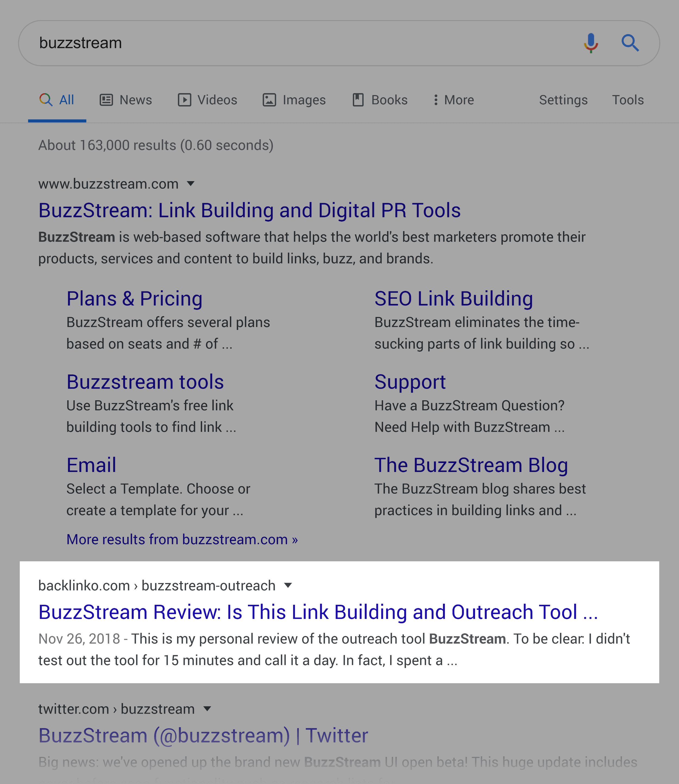The image size is (679, 784).
Task: Open the Plans & Pricing sitelink
Action: 134,299
